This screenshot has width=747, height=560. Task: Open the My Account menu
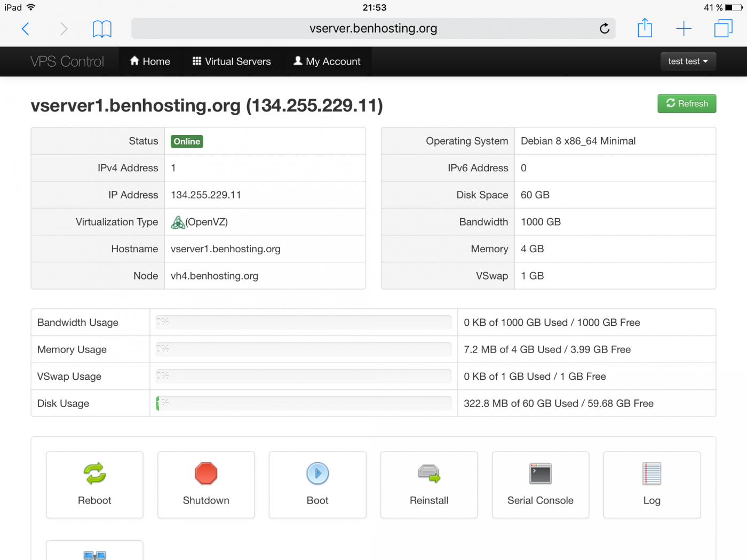click(327, 61)
